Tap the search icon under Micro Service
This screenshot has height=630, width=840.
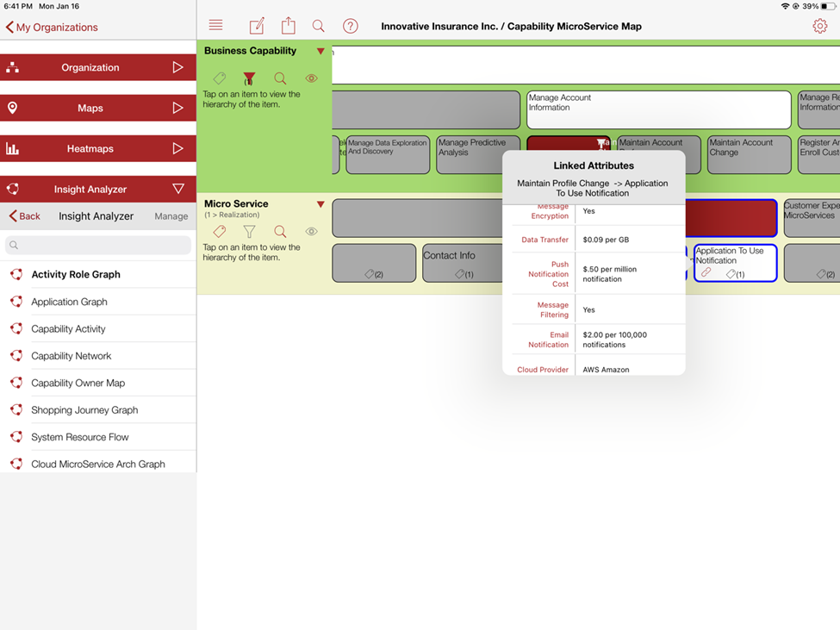coord(280,232)
